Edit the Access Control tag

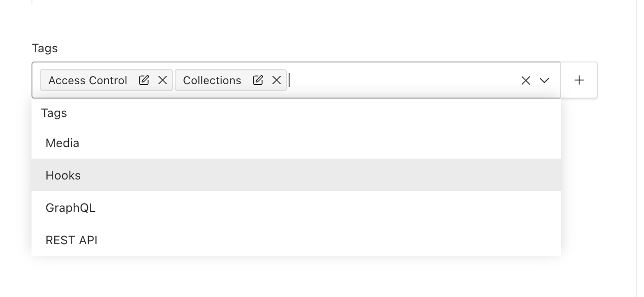pyautogui.click(x=144, y=80)
